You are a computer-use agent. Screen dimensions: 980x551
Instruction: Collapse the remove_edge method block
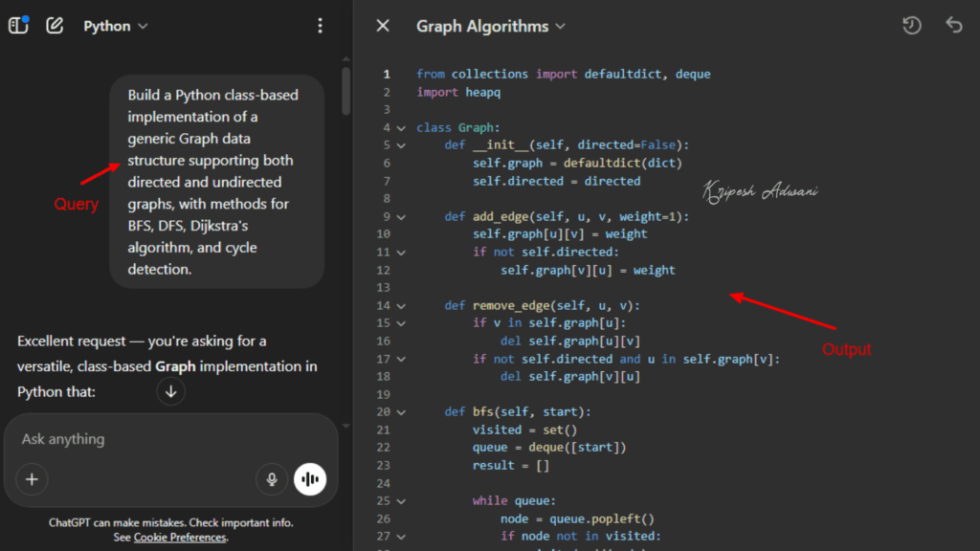[402, 305]
